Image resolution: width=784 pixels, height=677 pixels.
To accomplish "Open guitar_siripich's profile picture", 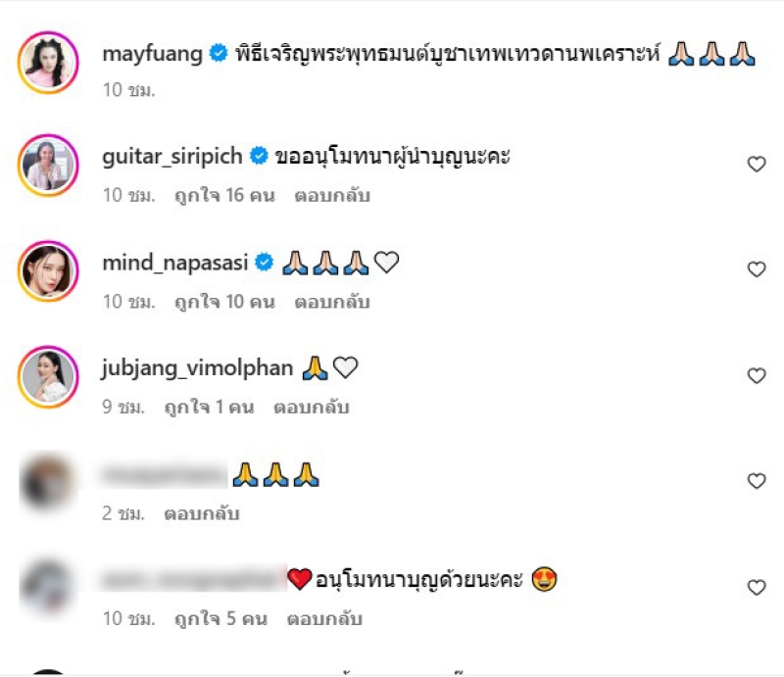I will coord(48,166).
